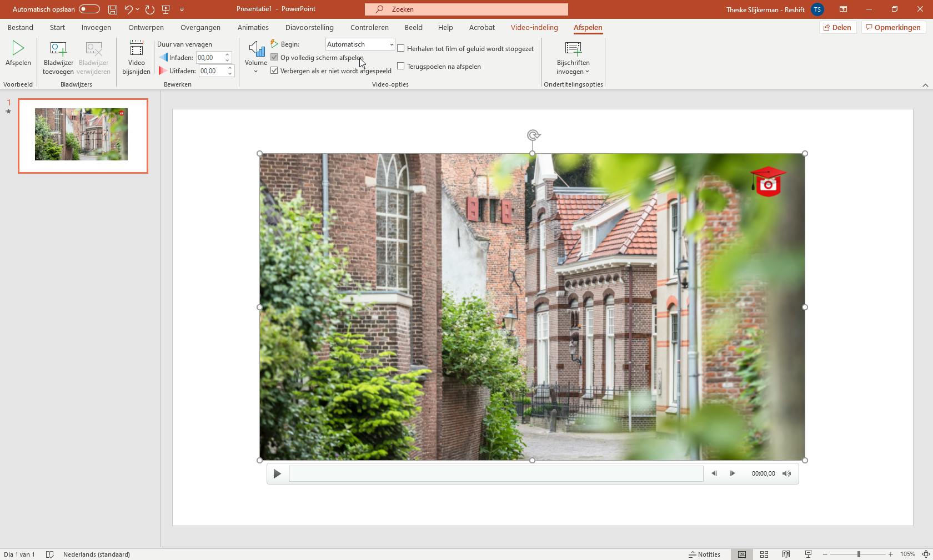Enable Herhalen tot film wordt stopgezet checkbox
Viewport: 933px width, 560px height.
401,49
